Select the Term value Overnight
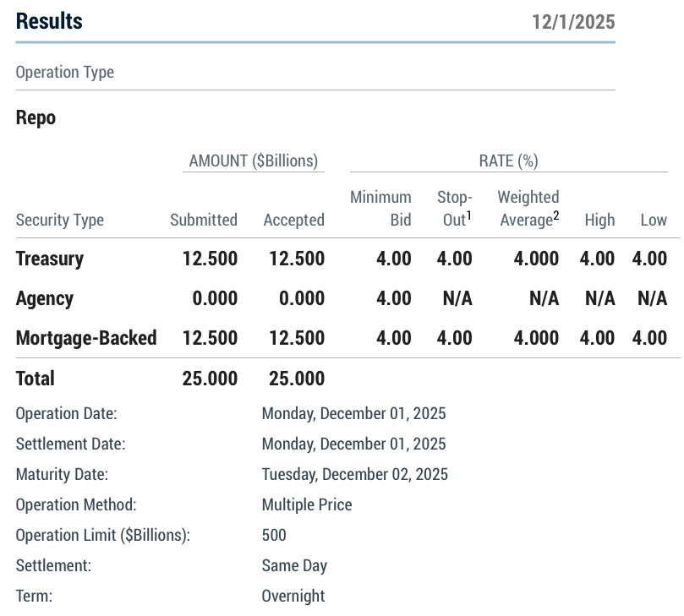The height and width of the screenshot is (616, 684). click(292, 596)
